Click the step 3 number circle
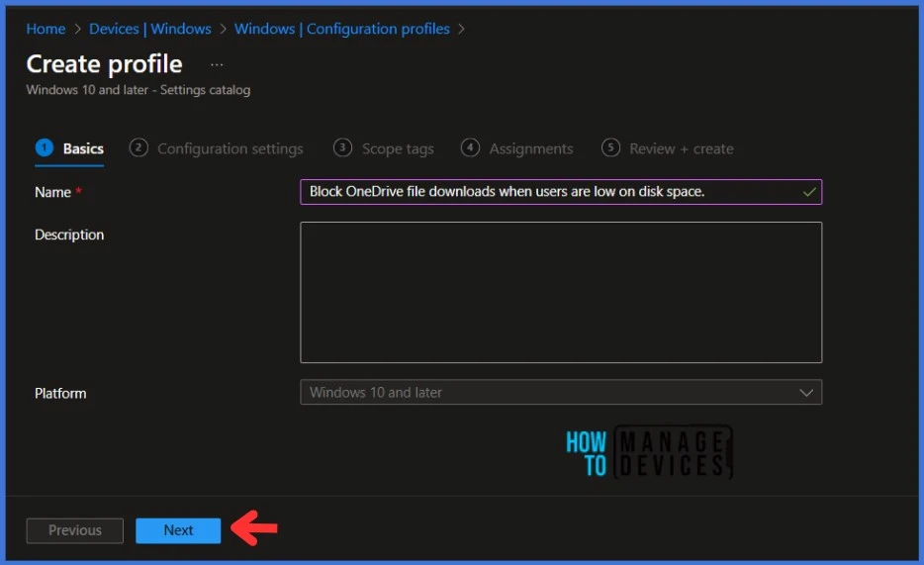The image size is (924, 565). click(x=342, y=147)
